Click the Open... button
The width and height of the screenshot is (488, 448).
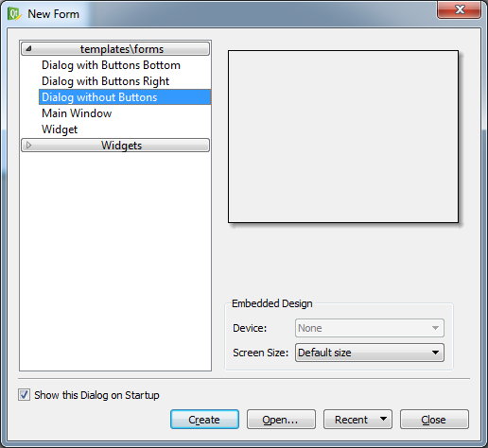281,420
